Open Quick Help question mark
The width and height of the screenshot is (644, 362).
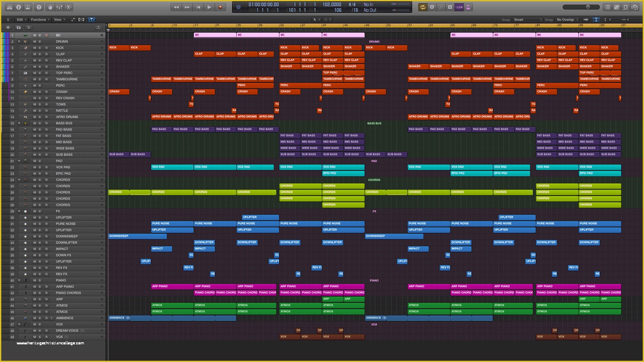39,7
